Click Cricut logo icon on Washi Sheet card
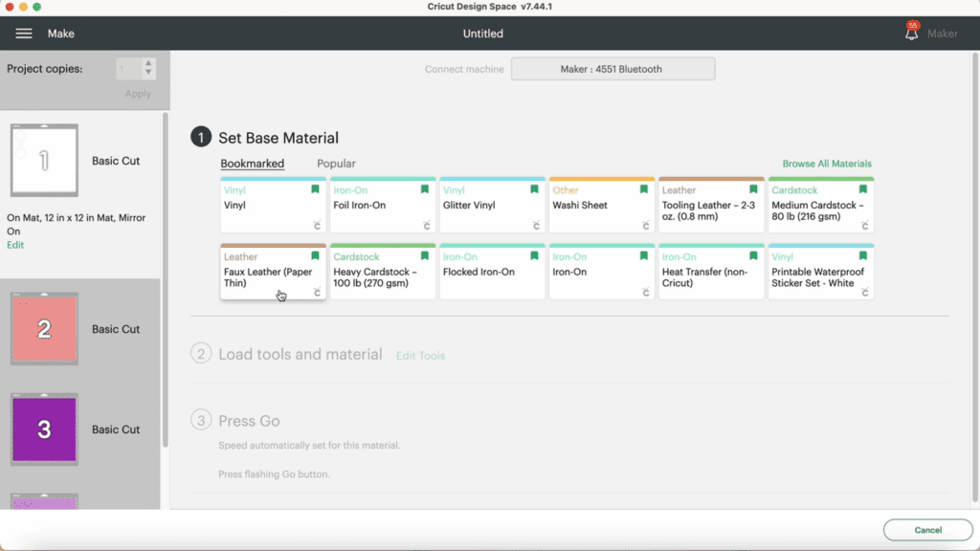The width and height of the screenshot is (980, 551). tap(646, 226)
